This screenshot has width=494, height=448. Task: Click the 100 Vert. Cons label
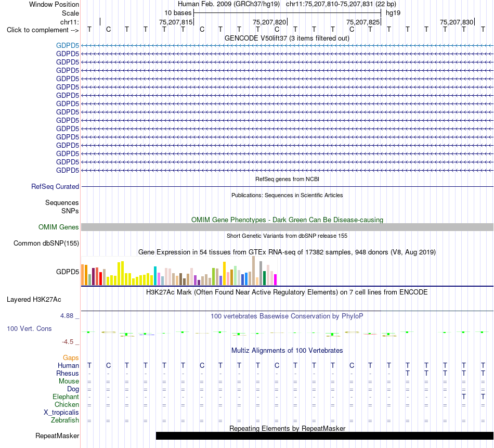[x=29, y=328]
